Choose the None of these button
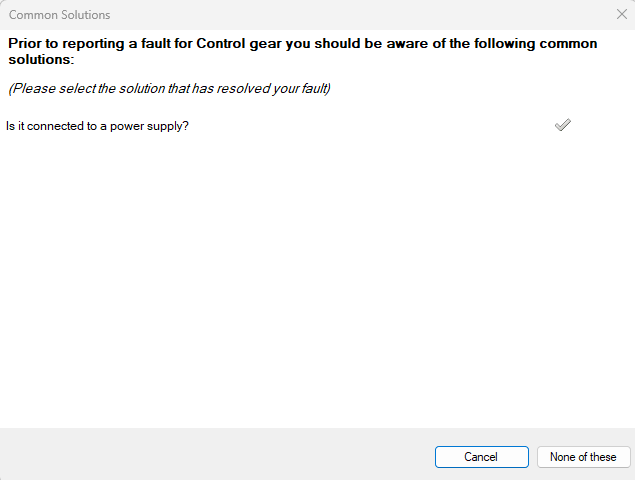 [583, 457]
